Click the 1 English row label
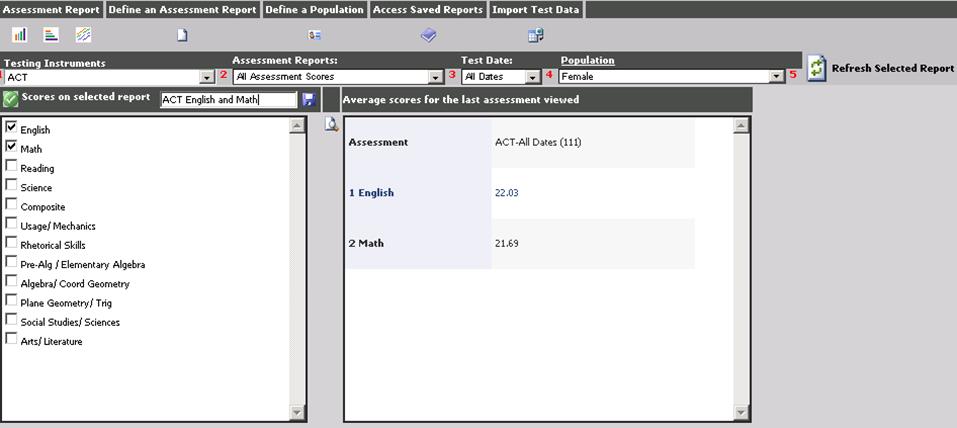Screen dimensions: 957x428 click(x=371, y=193)
